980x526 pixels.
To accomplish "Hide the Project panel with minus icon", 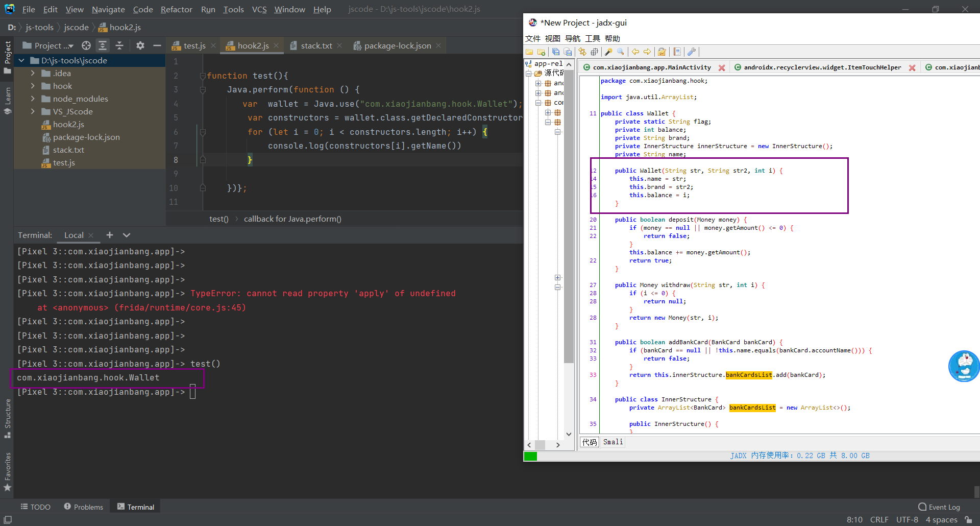I will (157, 45).
